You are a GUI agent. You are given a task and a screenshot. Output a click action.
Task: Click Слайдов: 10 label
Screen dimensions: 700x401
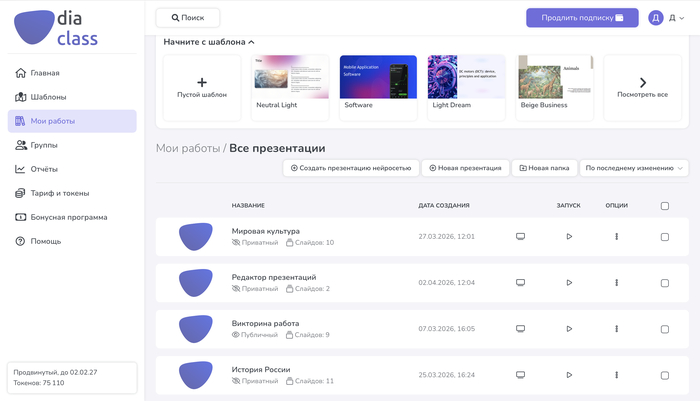click(x=310, y=242)
